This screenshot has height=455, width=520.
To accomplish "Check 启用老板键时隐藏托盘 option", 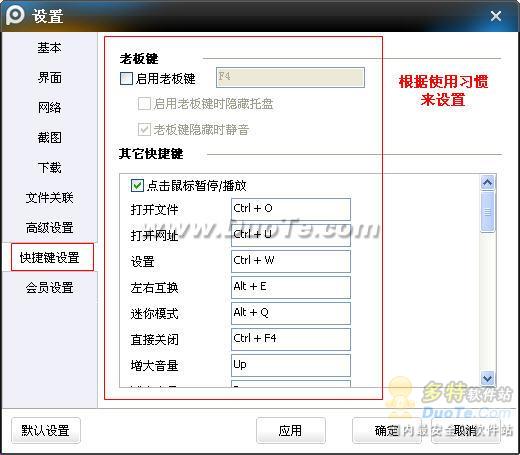I will [144, 104].
